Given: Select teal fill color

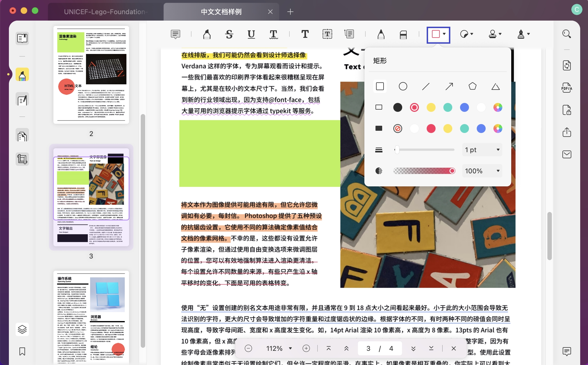Looking at the screenshot, I should click(x=464, y=129).
